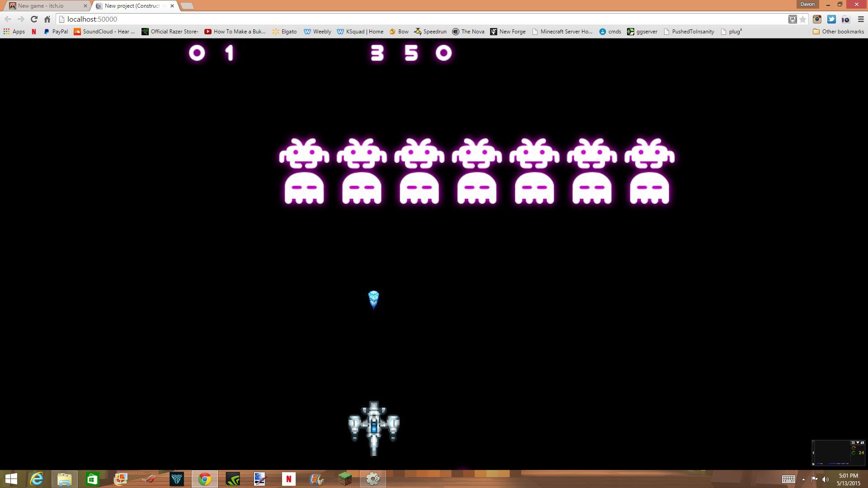868x488 pixels.
Task: Open the Minecraft Server Ho... bookmark
Action: (x=562, y=32)
